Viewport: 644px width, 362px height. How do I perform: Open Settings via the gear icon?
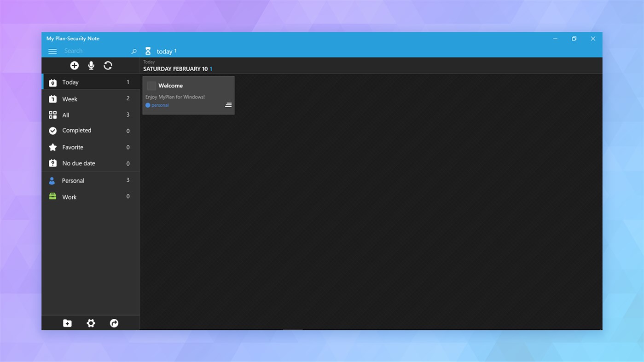click(91, 323)
